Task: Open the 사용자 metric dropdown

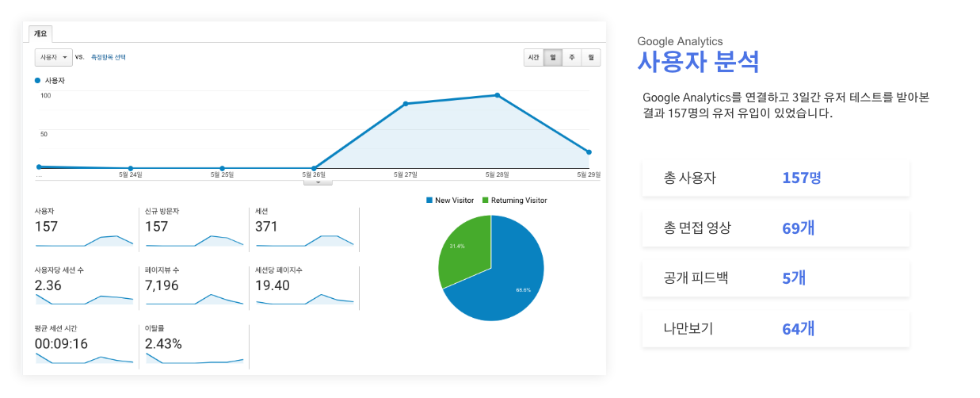Action: (52, 57)
